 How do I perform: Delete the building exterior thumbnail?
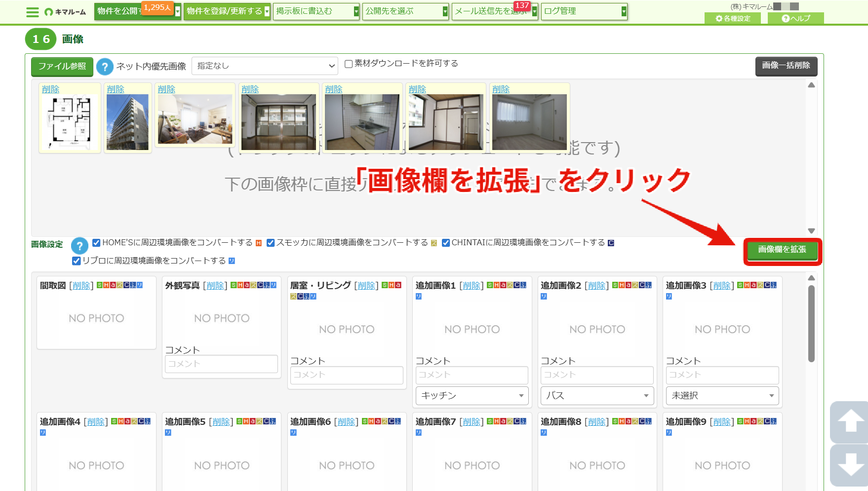click(x=116, y=89)
